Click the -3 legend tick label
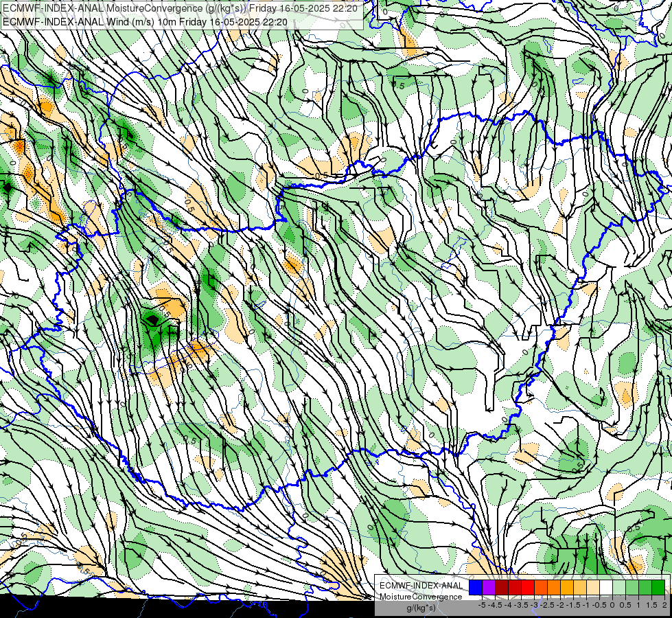This screenshot has width=672, height=618. (x=535, y=605)
